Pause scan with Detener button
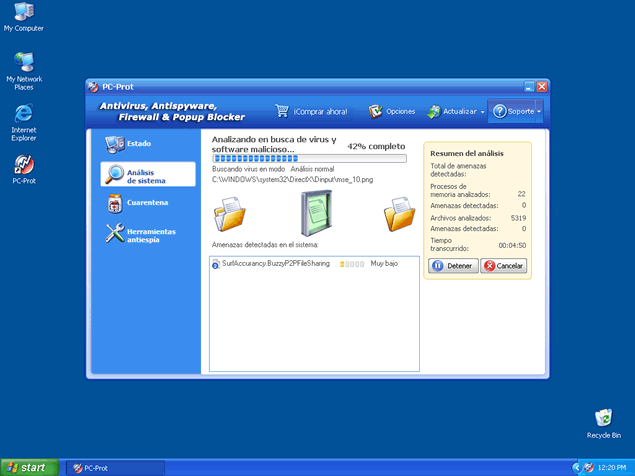This screenshot has height=476, width=635. (x=453, y=266)
